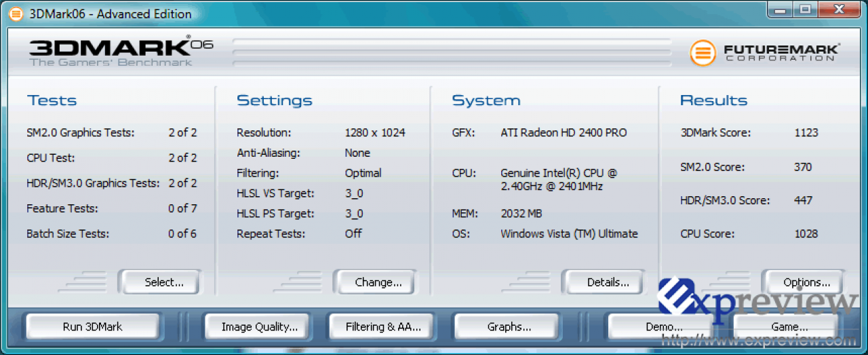Open the Filtering & AA tool
868x355 pixels.
coord(380,326)
